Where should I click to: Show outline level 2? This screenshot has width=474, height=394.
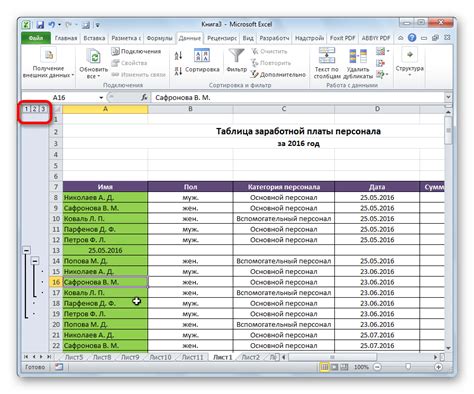click(x=34, y=109)
